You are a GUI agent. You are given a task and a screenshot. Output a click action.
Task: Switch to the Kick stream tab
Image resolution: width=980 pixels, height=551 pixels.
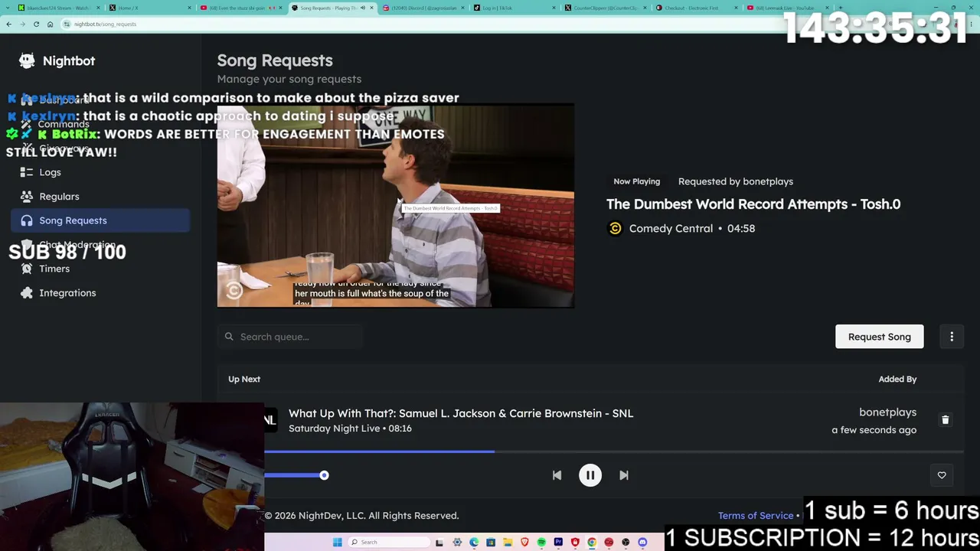point(58,8)
